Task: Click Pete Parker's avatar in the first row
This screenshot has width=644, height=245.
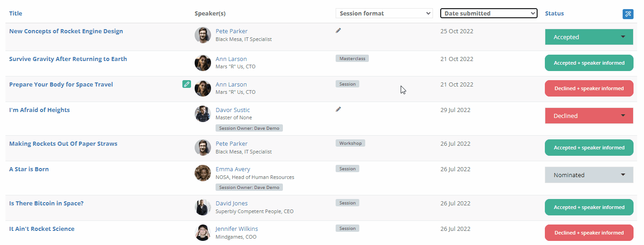Action: [203, 35]
